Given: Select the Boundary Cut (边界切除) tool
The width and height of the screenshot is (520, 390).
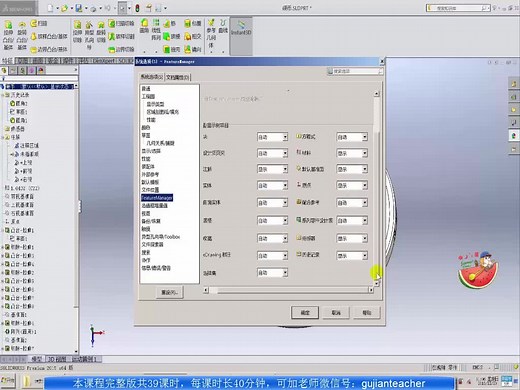Looking at the screenshot, I should tap(122, 49).
